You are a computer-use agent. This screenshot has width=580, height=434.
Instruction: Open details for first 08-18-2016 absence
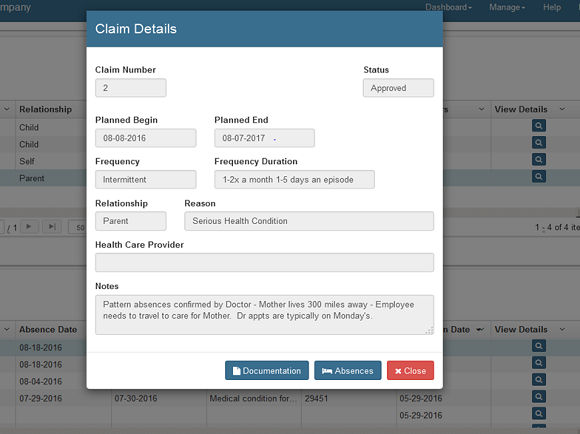point(539,346)
